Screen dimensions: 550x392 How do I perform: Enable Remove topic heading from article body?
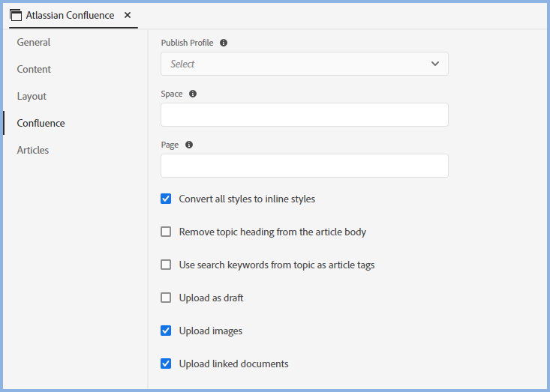pyautogui.click(x=166, y=232)
